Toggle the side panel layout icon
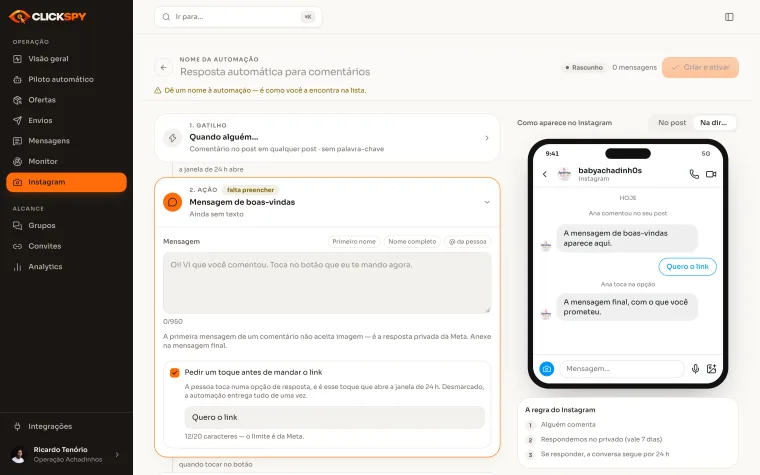Image resolution: width=760 pixels, height=475 pixels. coord(729,17)
